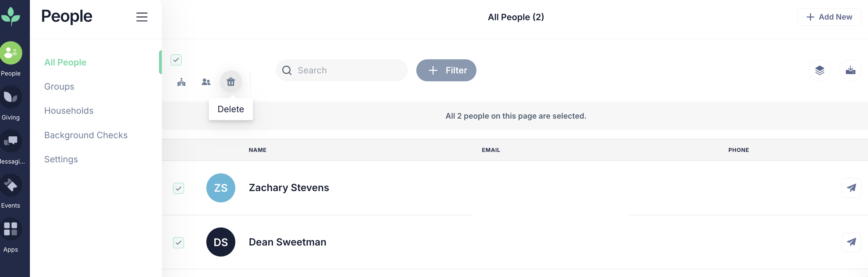Image resolution: width=868 pixels, height=277 pixels.
Task: Click paper plane icon for Dean Sweetman
Action: coord(851,242)
